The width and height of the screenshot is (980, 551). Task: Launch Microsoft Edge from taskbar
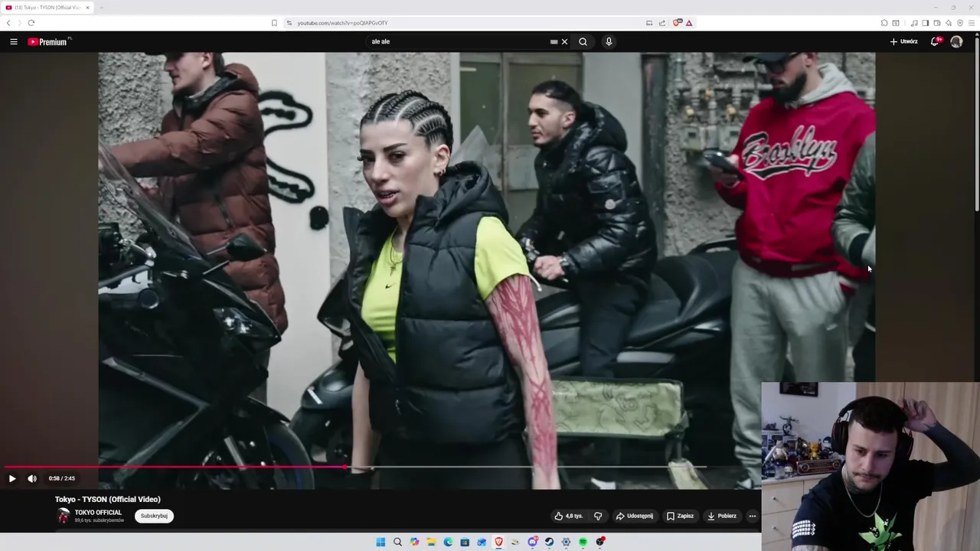448,542
